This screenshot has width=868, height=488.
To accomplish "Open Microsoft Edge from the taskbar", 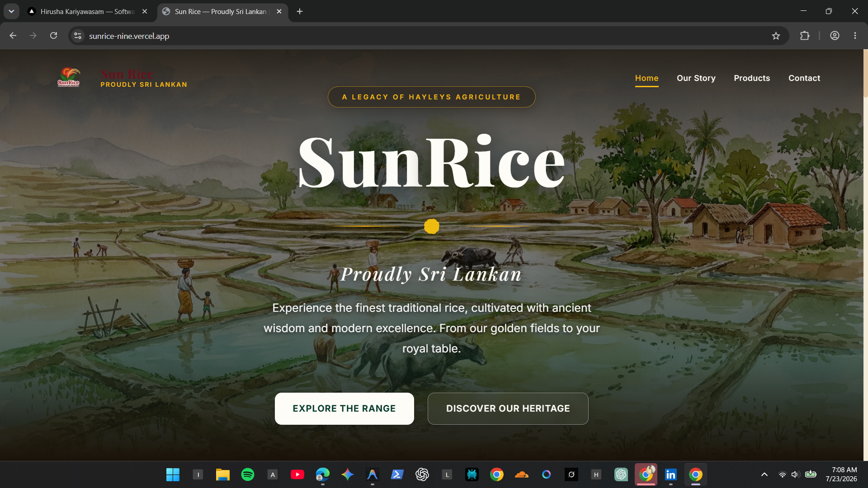I will pyautogui.click(x=322, y=474).
